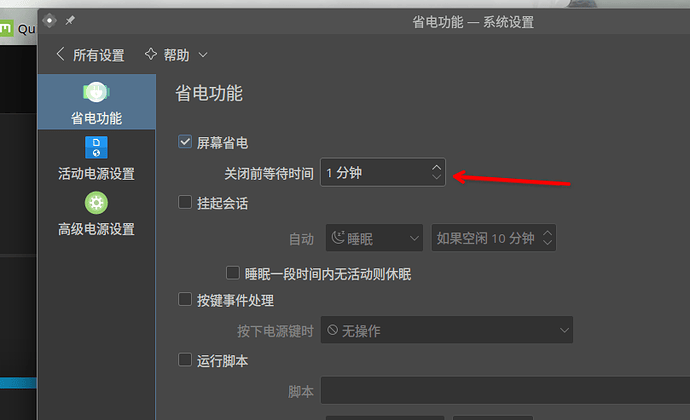Viewport: 690px width, 420px height.
Task: Open 高级电源设置 advanced power settings gear icon
Action: (x=96, y=203)
